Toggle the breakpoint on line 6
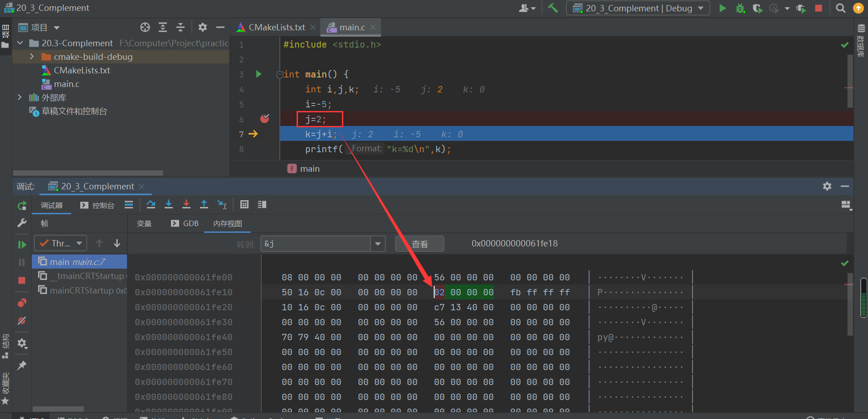The width and height of the screenshot is (868, 419). coord(265,119)
